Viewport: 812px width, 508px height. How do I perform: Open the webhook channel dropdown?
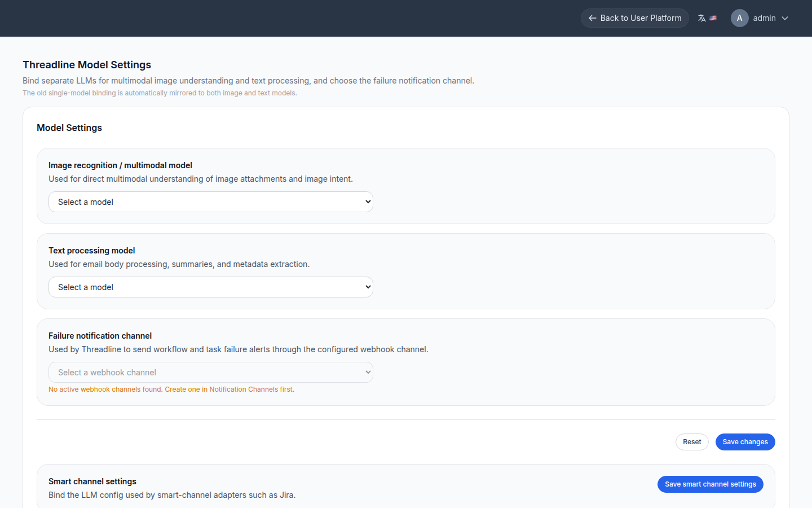[x=211, y=373]
